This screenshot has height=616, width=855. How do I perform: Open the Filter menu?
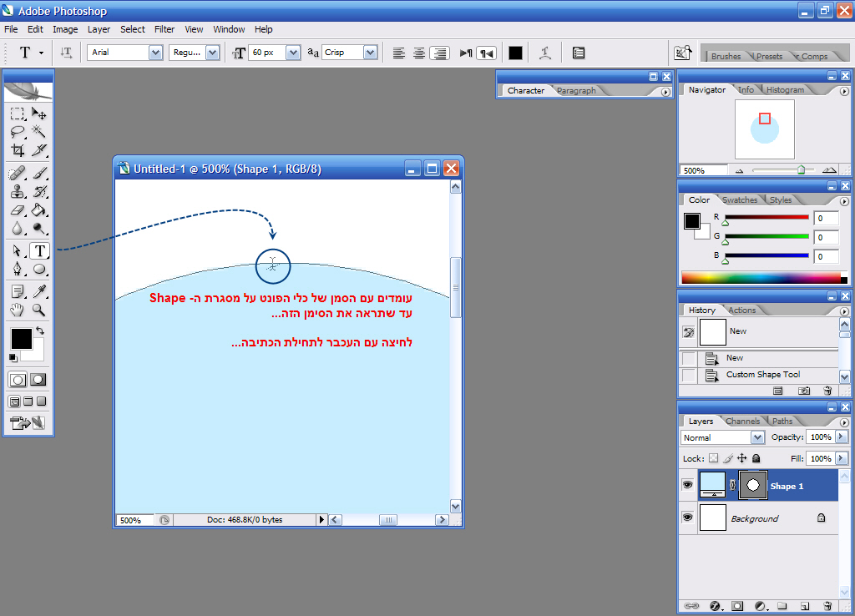(164, 29)
